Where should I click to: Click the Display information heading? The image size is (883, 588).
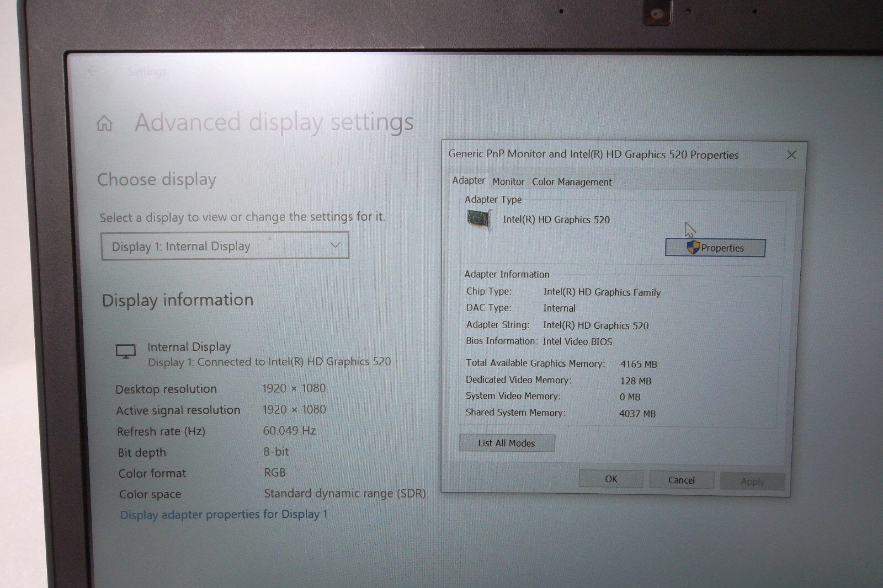click(x=178, y=300)
